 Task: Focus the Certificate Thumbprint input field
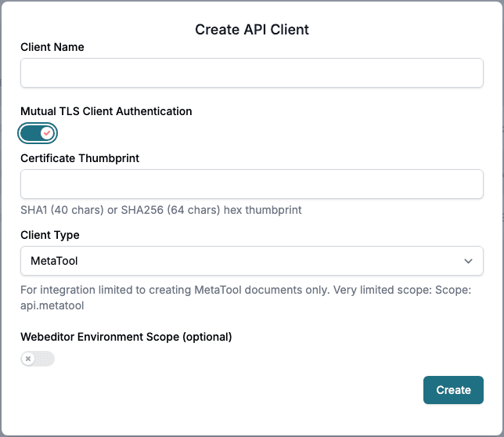[x=252, y=184]
